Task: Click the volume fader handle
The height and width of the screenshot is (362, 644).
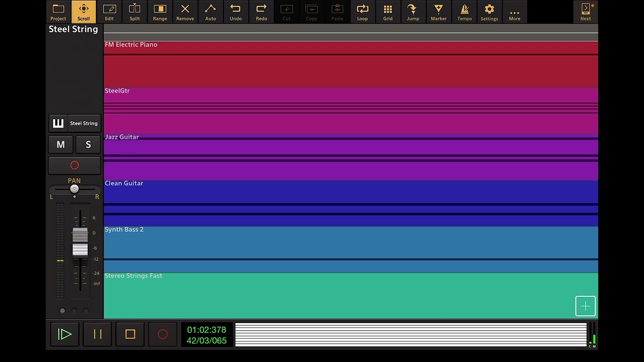Action: [80, 242]
